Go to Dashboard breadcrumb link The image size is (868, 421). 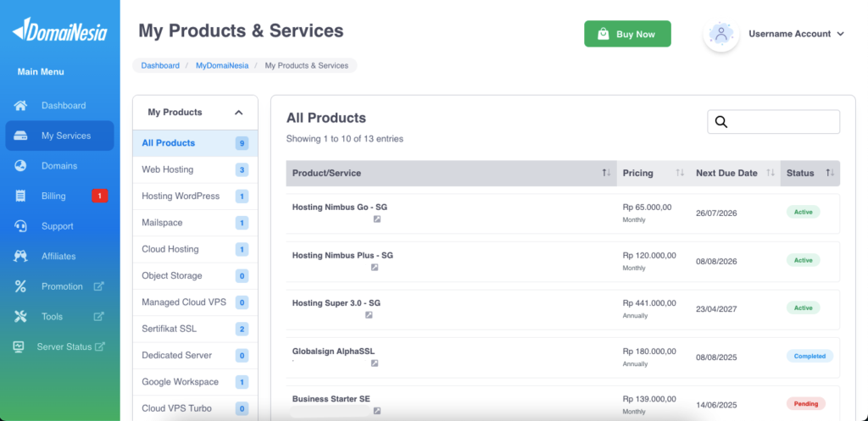click(x=160, y=65)
